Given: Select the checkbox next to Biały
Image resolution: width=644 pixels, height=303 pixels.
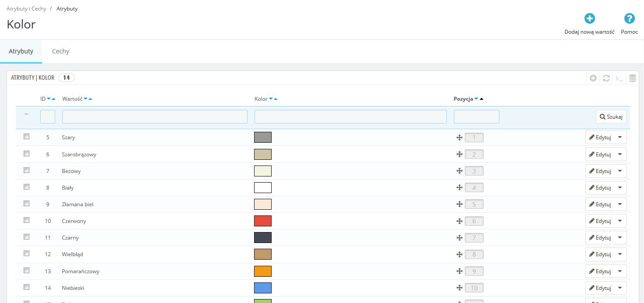Looking at the screenshot, I should coord(26,187).
